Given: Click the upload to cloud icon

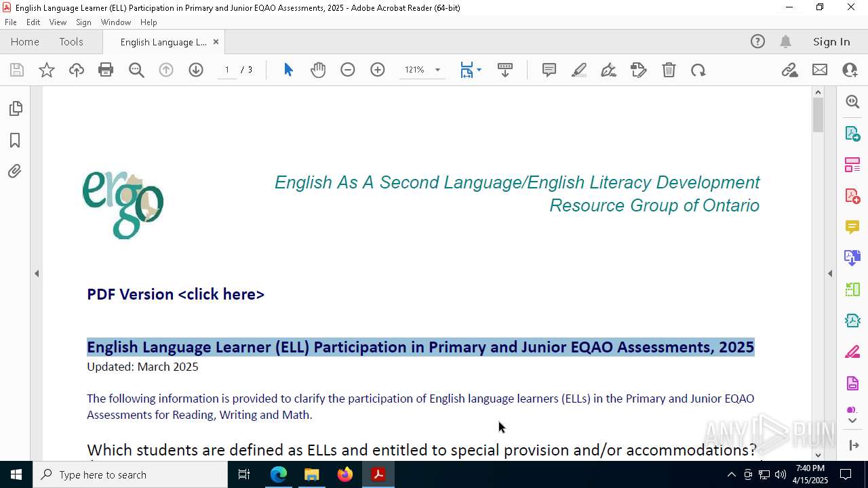Looking at the screenshot, I should pyautogui.click(x=77, y=70).
